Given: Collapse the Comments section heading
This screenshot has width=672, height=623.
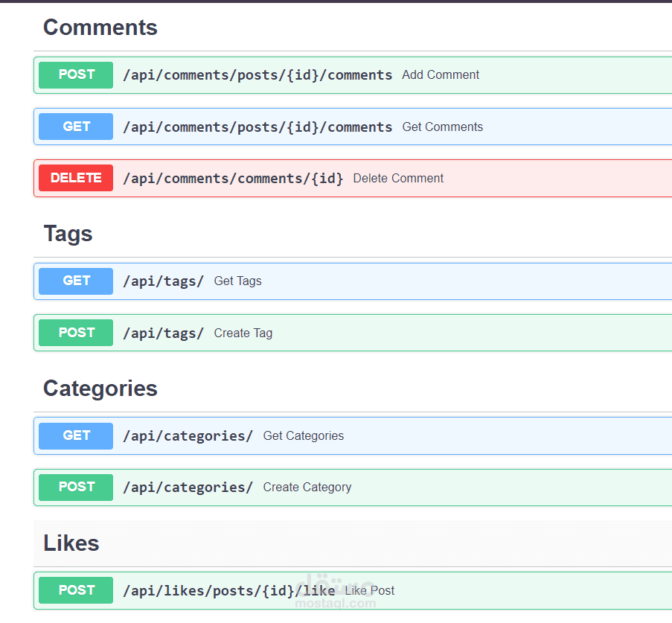Looking at the screenshot, I should point(100,28).
